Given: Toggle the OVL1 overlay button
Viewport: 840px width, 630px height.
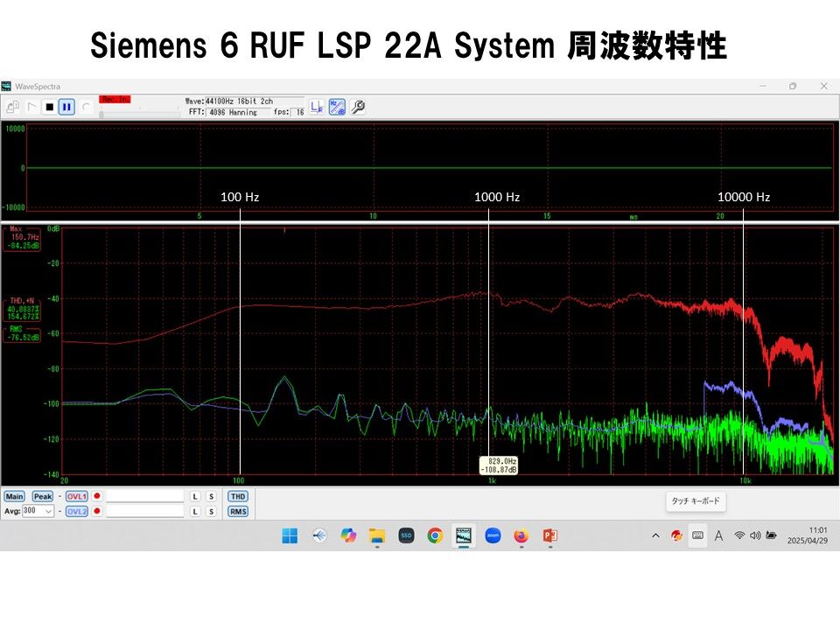Looking at the screenshot, I should pos(76,496).
